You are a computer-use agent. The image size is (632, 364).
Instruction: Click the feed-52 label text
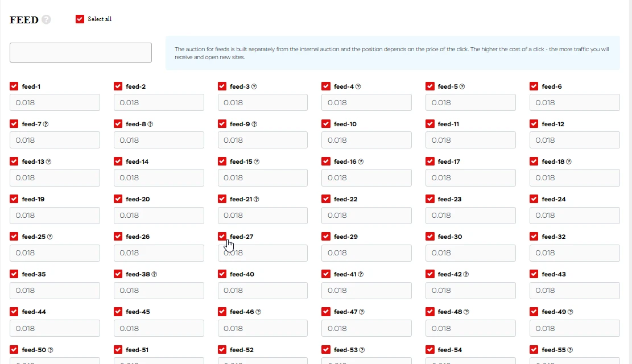click(241, 349)
